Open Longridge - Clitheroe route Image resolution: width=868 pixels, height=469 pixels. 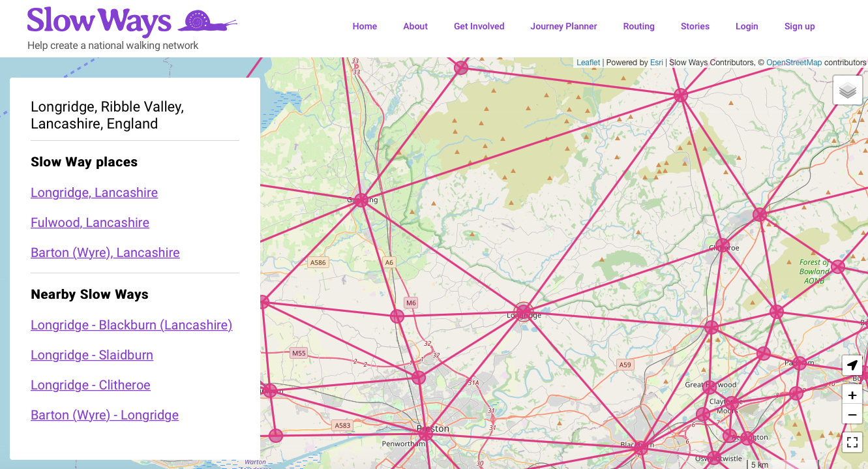coord(91,385)
